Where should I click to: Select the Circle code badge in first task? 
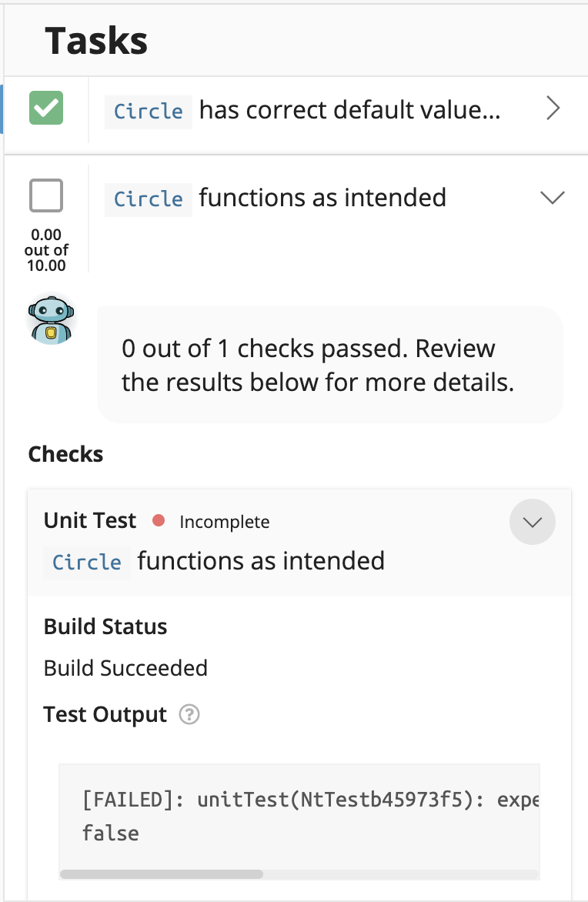tap(148, 111)
